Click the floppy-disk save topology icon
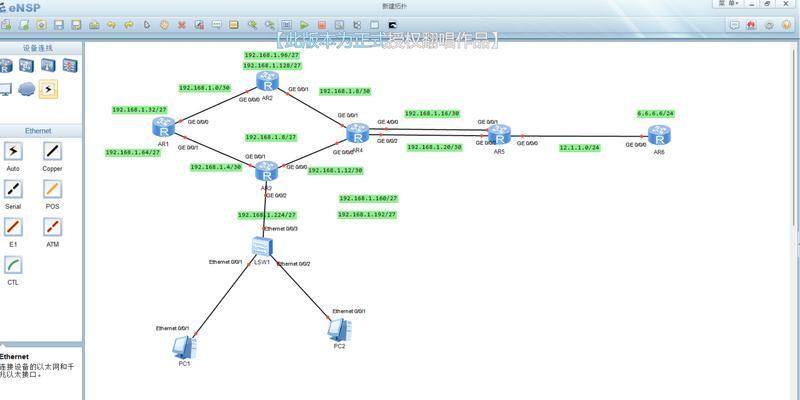 (59, 24)
